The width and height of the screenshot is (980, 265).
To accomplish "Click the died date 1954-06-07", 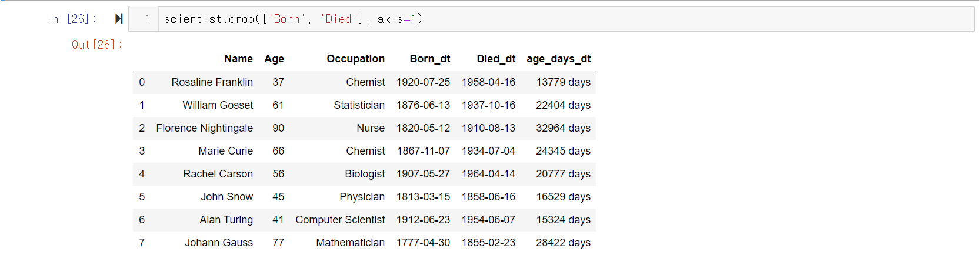I will coord(488,220).
